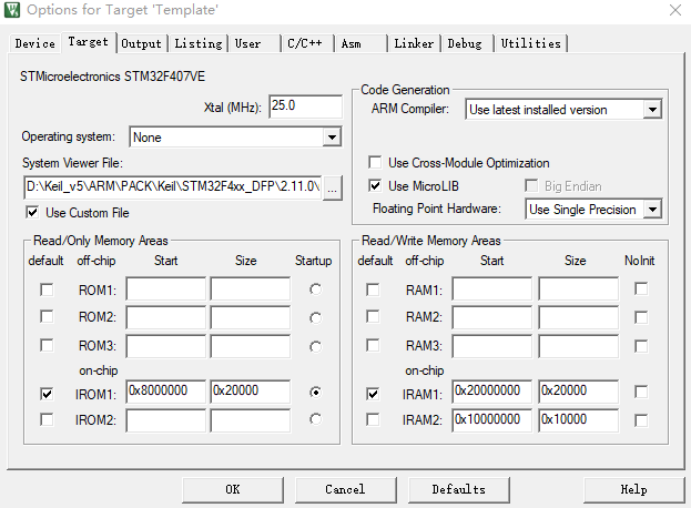The width and height of the screenshot is (692, 509).
Task: Select the Target tab
Action: coord(88,42)
